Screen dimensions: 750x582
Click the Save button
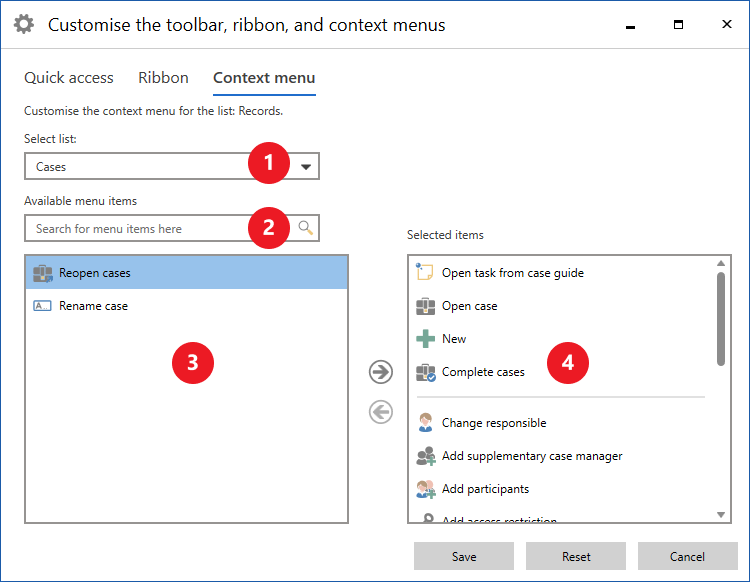[x=464, y=556]
